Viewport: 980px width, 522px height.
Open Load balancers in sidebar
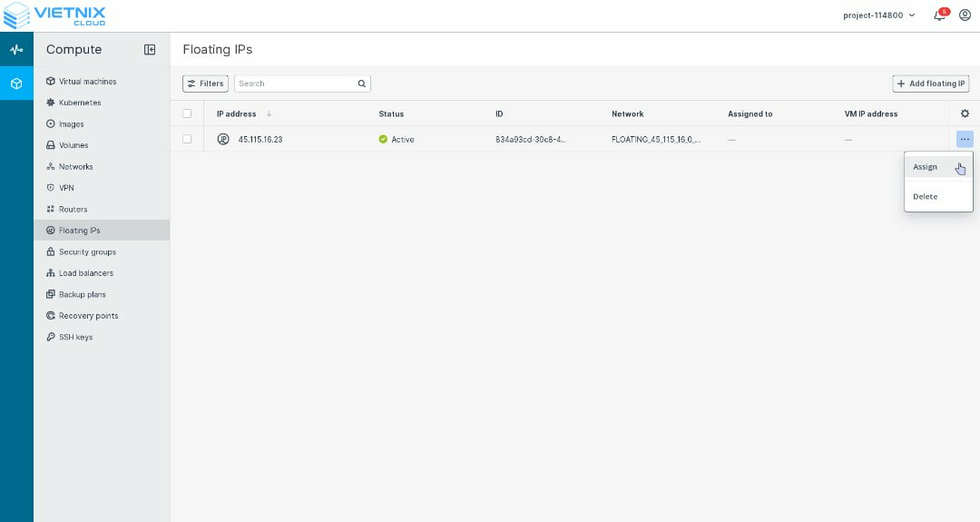pyautogui.click(x=79, y=272)
